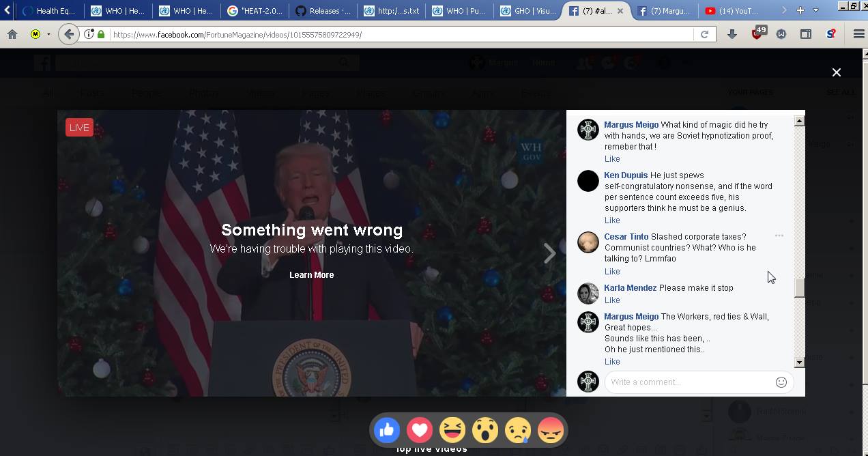Click site identity info icon in URL bar

89,34
